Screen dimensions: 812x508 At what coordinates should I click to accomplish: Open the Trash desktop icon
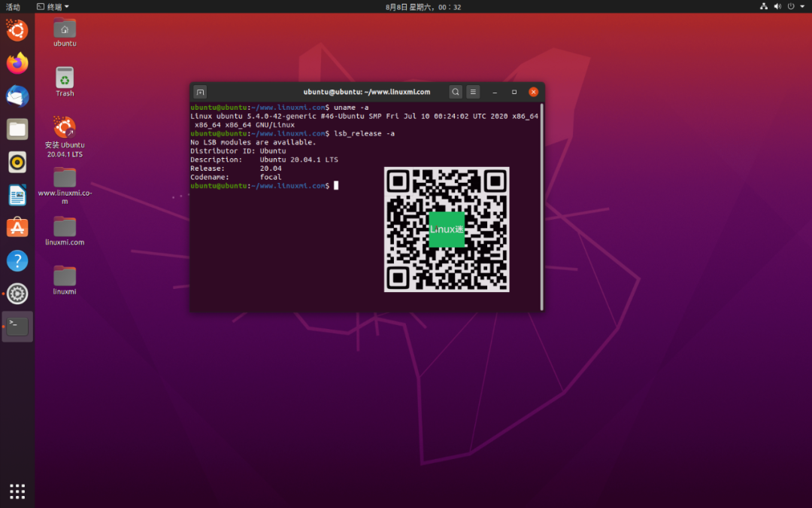65,82
